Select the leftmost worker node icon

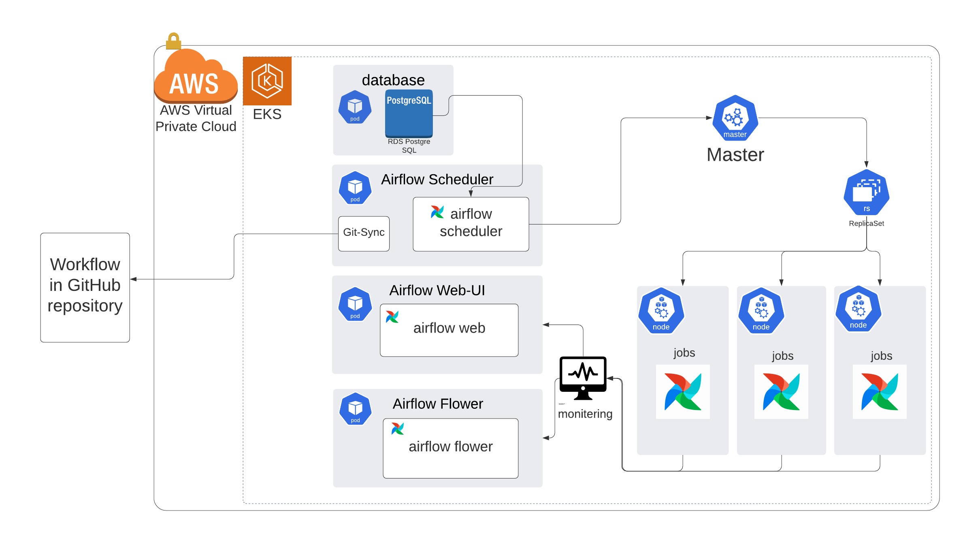click(661, 311)
